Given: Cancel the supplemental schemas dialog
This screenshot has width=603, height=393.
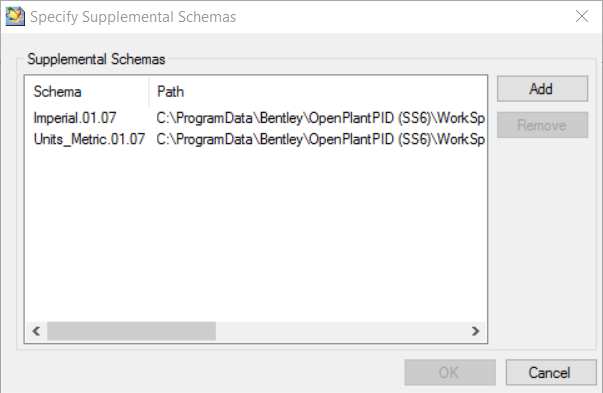Looking at the screenshot, I should click(x=551, y=372).
